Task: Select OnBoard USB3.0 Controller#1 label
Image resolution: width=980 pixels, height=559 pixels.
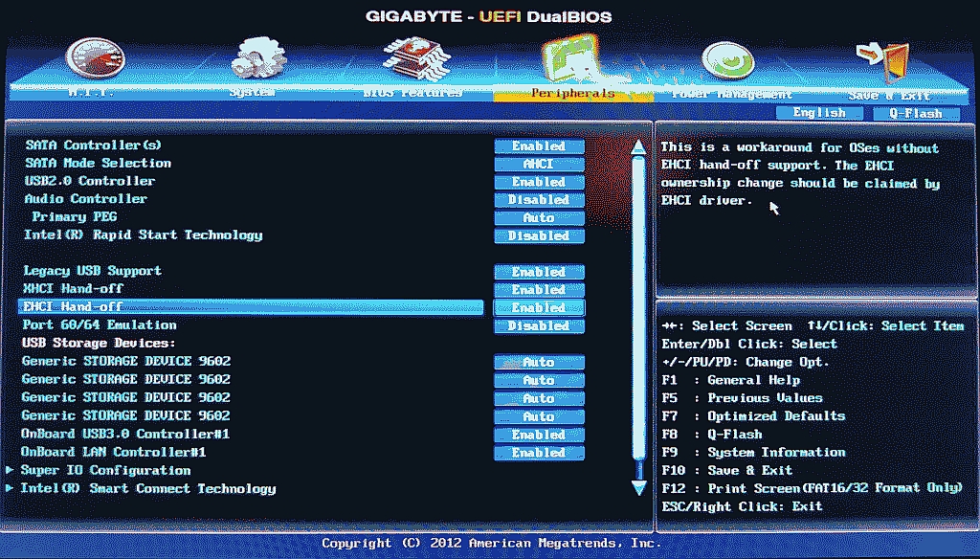Action: coord(125,434)
